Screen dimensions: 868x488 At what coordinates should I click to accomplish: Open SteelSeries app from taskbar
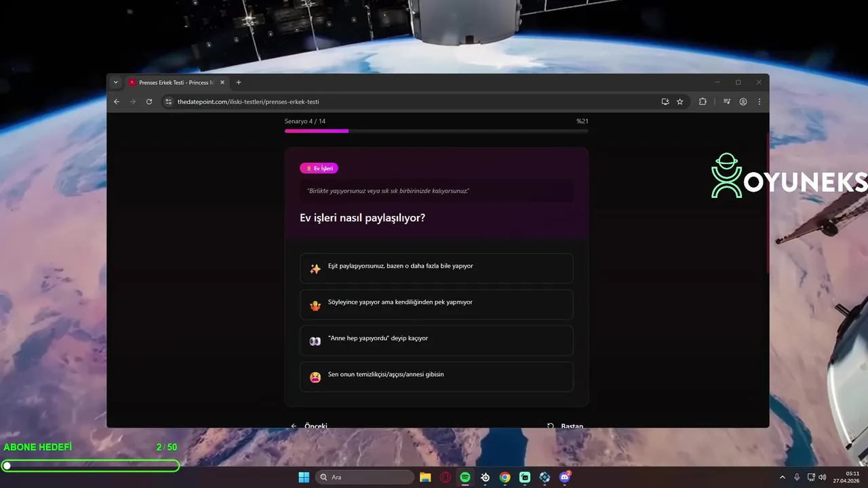point(486,477)
